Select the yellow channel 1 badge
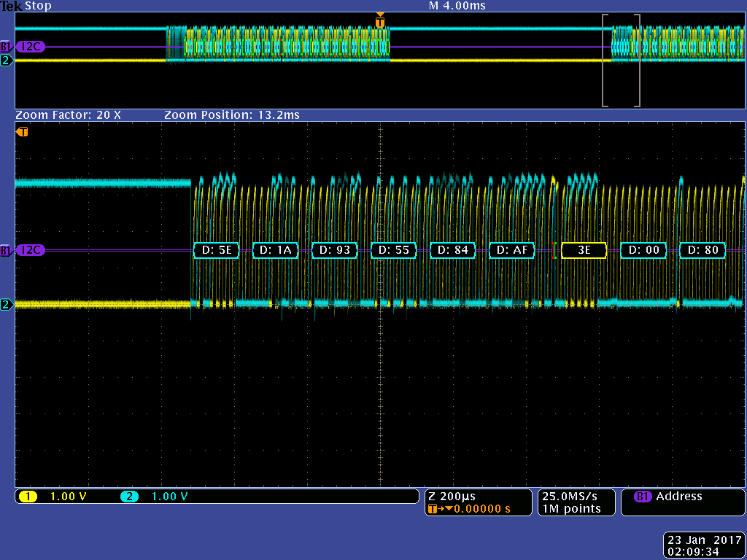The image size is (747, 560). coord(28,497)
